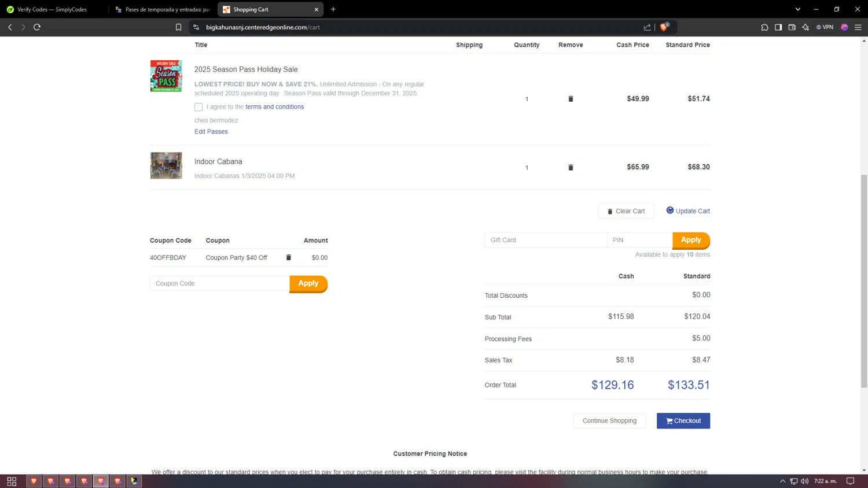
Task: Open the browser profile avatar icon
Action: 844,27
